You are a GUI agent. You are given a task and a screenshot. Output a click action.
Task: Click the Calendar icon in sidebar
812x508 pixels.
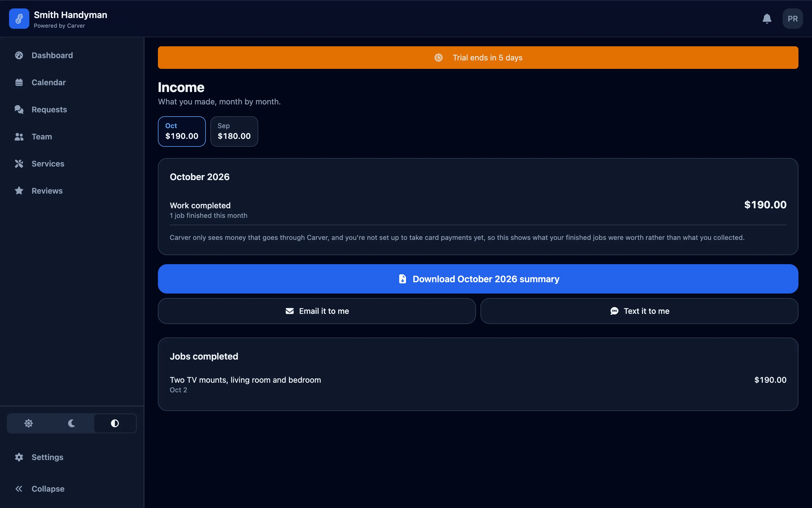click(19, 82)
